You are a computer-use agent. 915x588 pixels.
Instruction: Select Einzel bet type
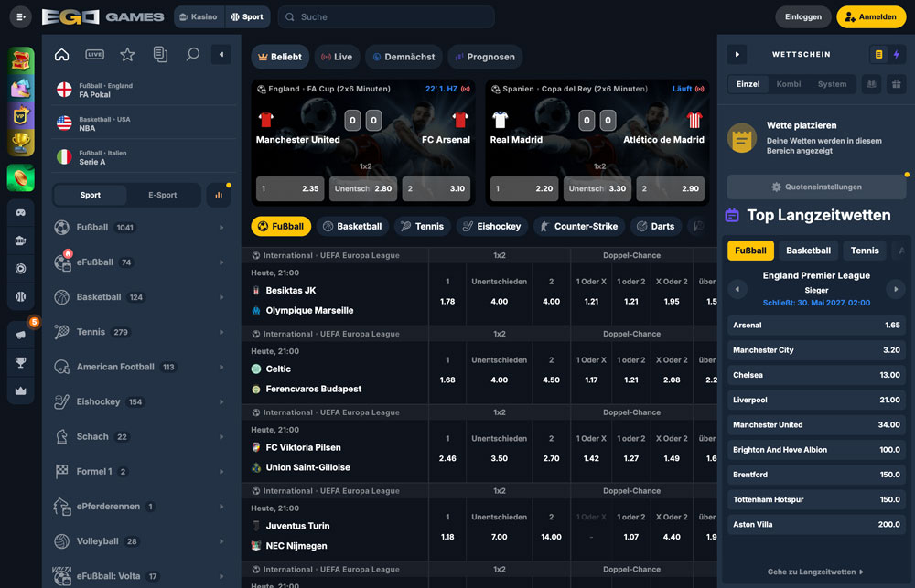748,84
